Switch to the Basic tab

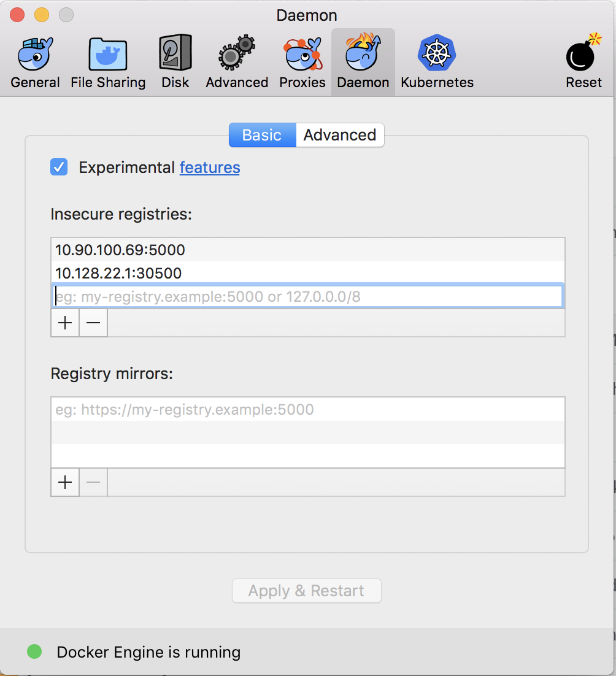tap(263, 135)
